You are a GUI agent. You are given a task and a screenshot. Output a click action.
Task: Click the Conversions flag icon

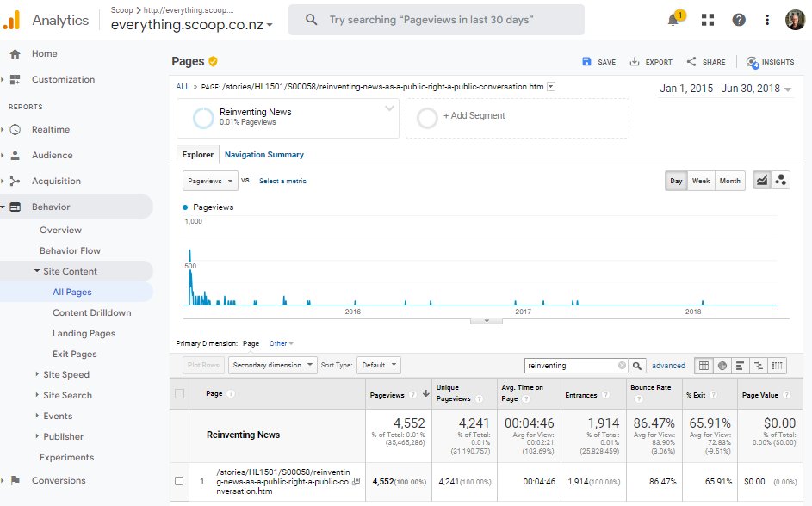click(x=15, y=480)
